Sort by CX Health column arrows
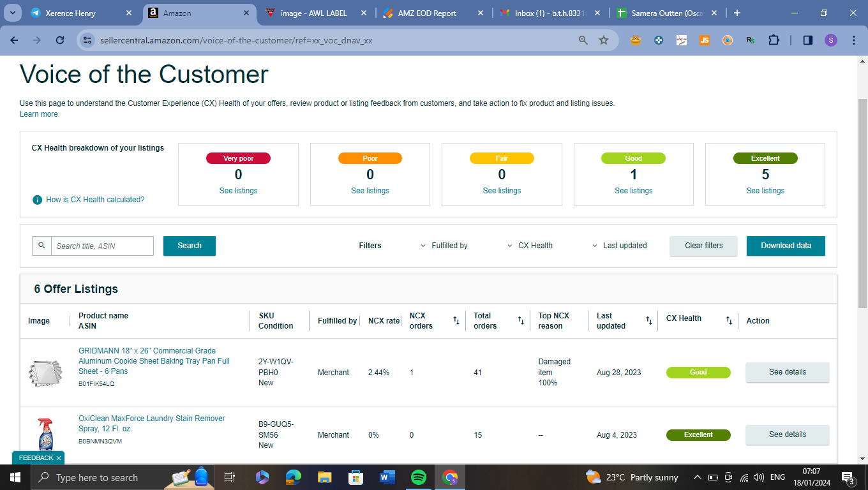 coord(729,320)
